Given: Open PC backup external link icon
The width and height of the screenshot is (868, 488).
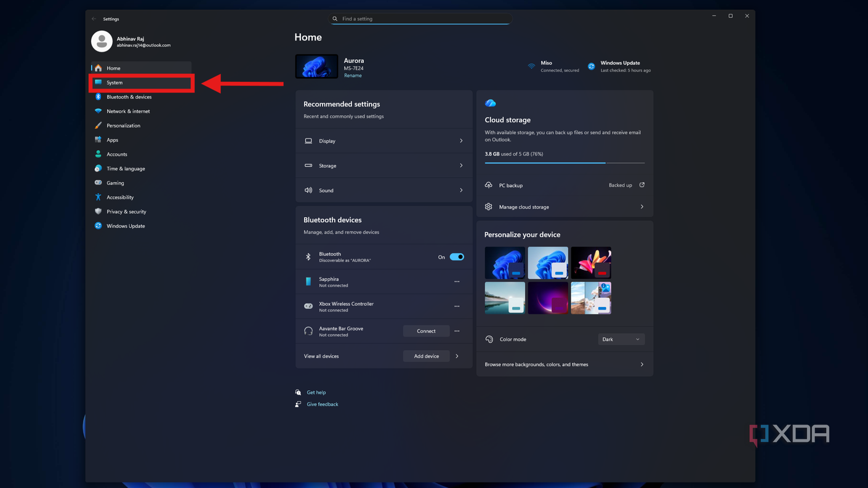Looking at the screenshot, I should click(642, 185).
